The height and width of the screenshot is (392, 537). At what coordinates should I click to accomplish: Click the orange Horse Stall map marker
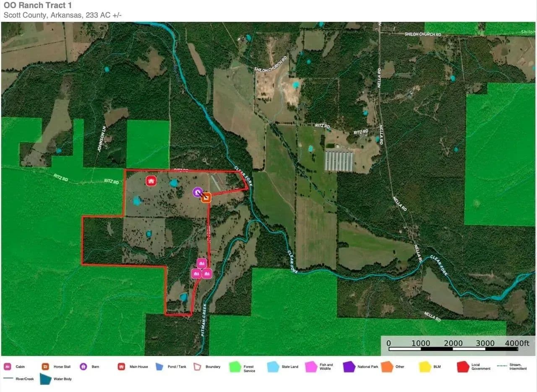[206, 198]
